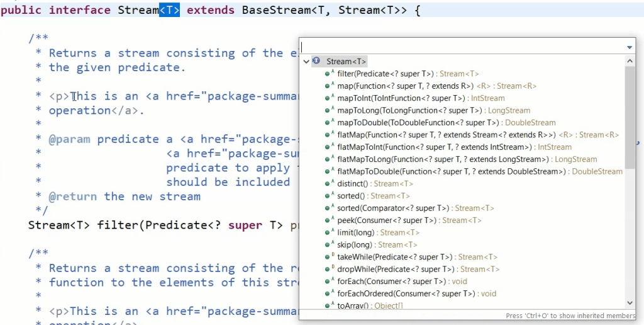Click 'filter' in the Stream<T> filter declaration

coord(118,225)
